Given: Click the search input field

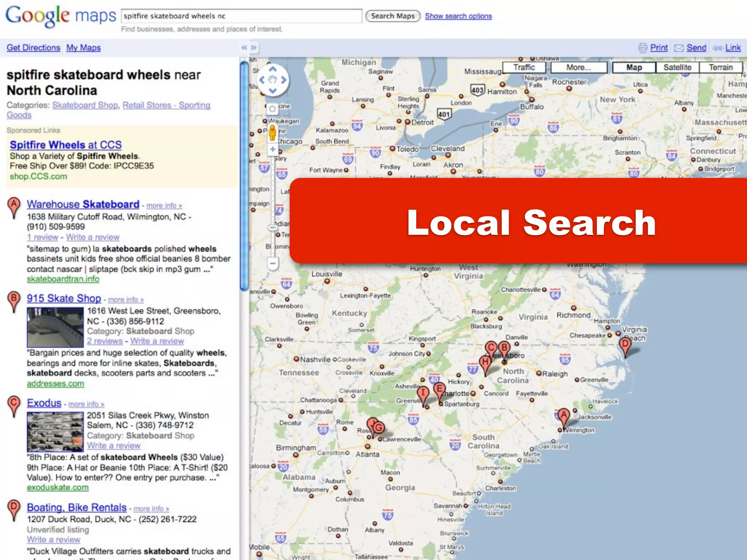Looking at the screenshot, I should click(241, 16).
